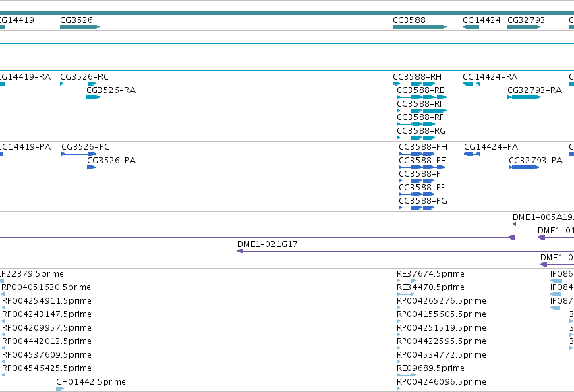Select EST RE34470.5prime

tap(405, 294)
